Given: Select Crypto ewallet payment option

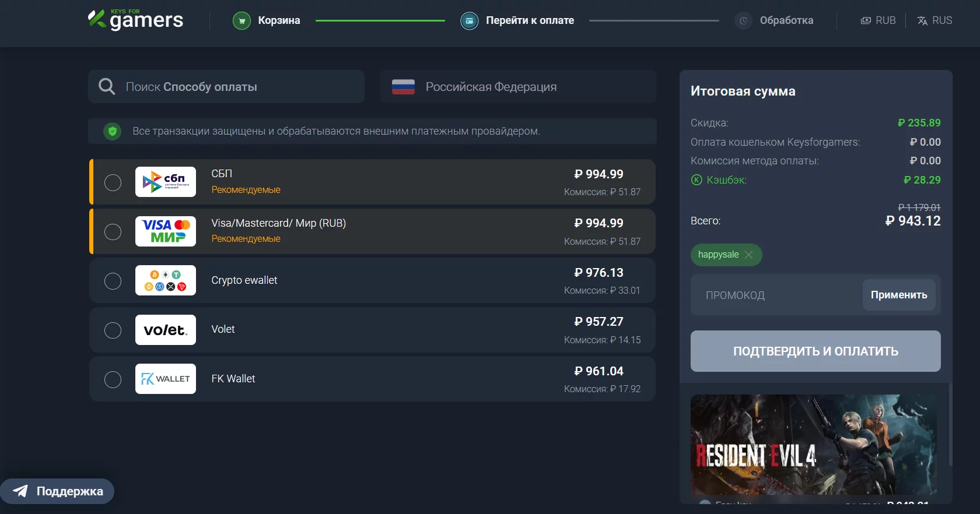Looking at the screenshot, I should click(x=113, y=281).
